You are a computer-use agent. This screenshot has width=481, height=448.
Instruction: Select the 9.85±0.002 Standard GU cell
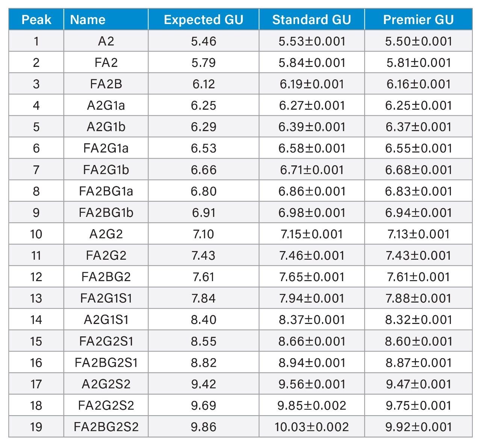[312, 405]
